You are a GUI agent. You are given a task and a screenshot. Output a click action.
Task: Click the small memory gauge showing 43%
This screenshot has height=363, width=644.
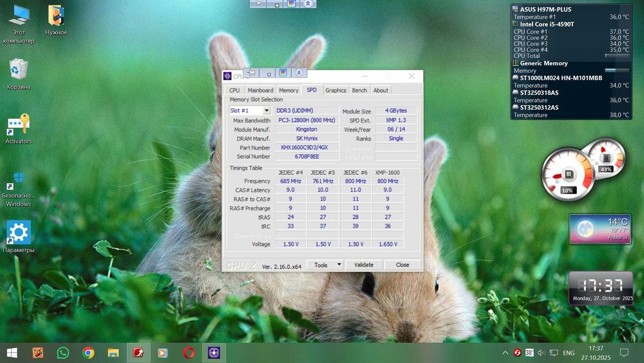[x=606, y=158]
